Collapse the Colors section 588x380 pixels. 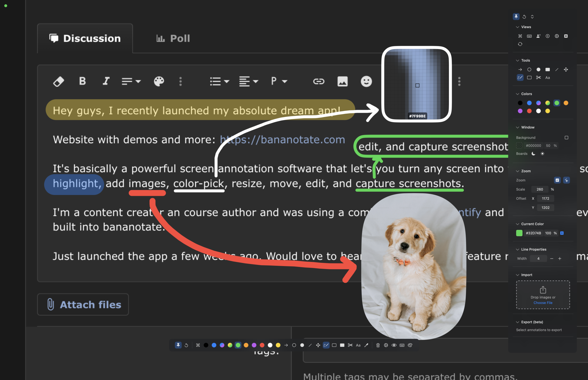pos(517,94)
